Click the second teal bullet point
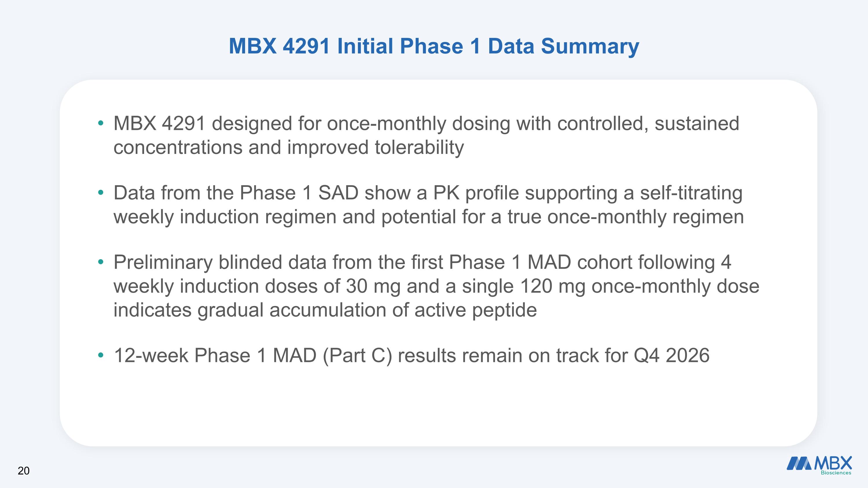The height and width of the screenshot is (488, 868). coord(100,193)
